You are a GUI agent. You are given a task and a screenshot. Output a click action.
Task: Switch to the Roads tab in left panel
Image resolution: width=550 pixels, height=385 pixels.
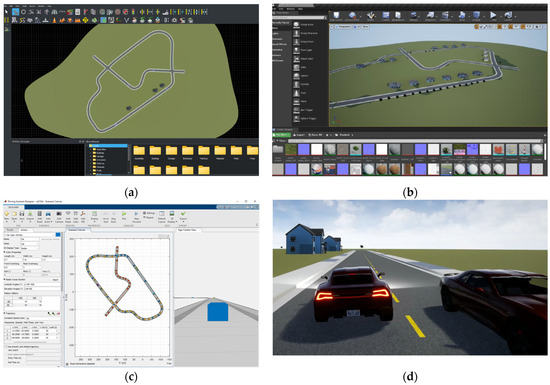11,230
